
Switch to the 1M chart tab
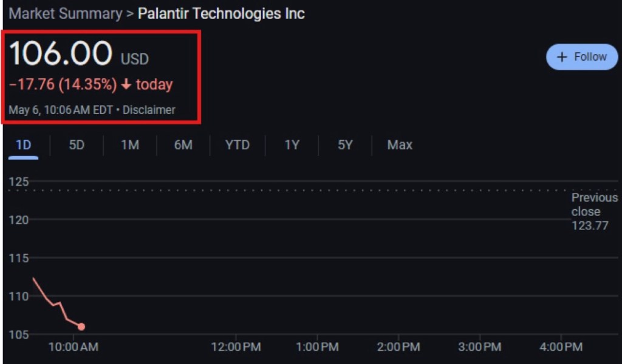click(130, 145)
